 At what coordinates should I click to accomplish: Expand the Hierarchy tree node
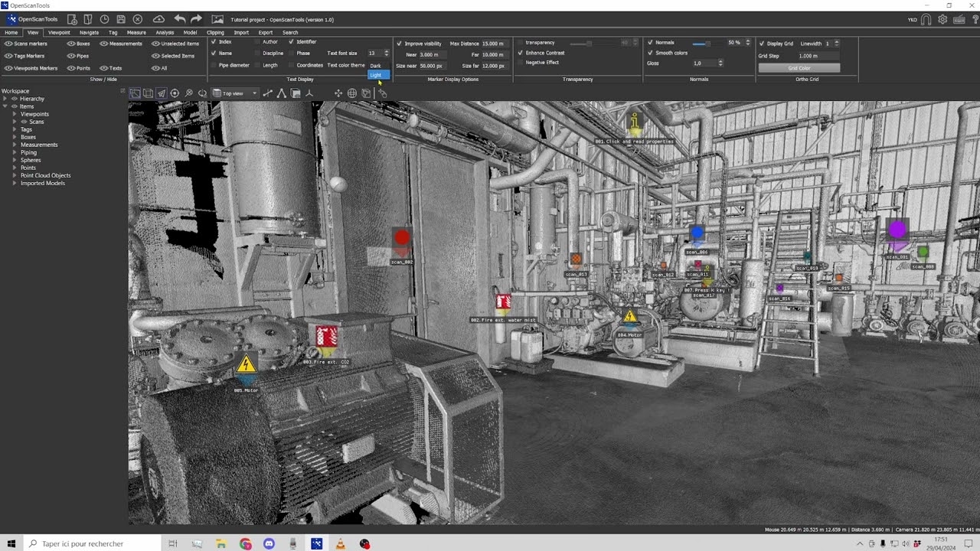pos(5,99)
